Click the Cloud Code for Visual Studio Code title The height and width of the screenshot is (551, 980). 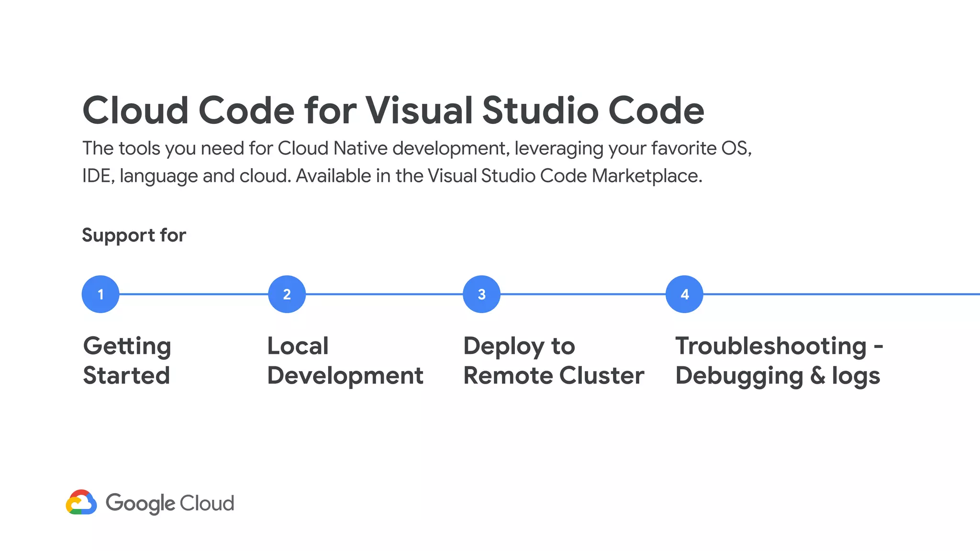[x=393, y=110]
